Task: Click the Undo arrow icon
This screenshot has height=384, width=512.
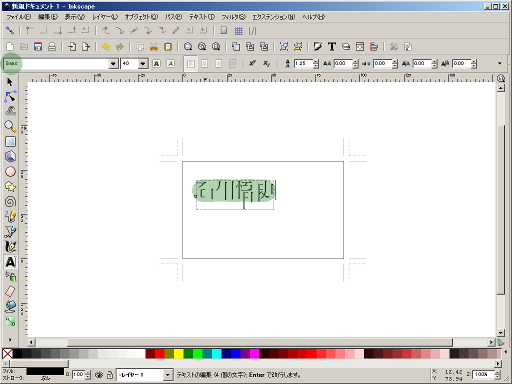Action: [106, 47]
